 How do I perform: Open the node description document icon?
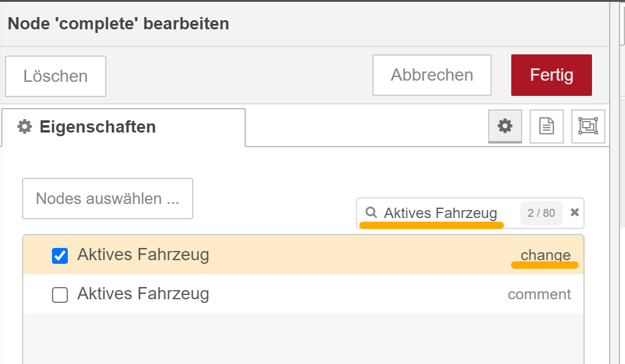coord(547,126)
